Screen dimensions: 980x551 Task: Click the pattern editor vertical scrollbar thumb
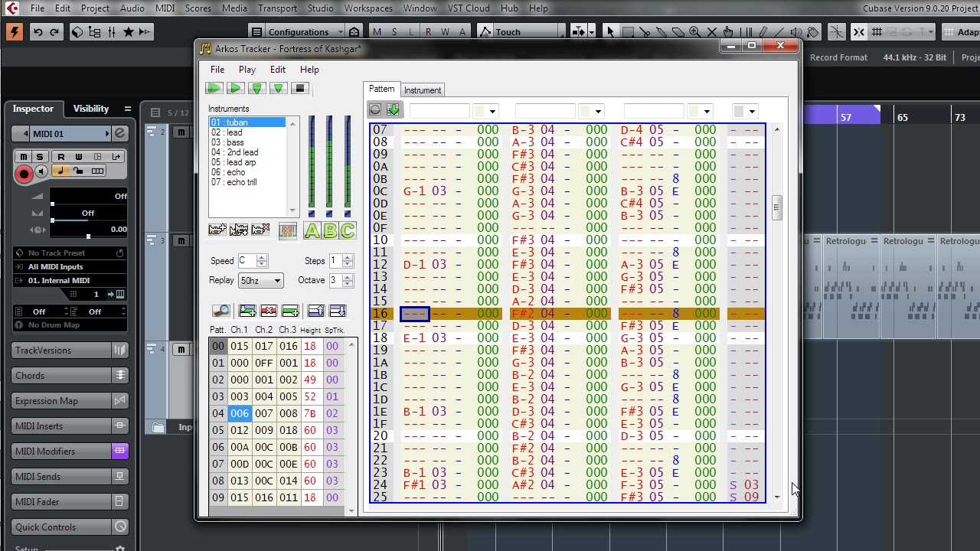tap(776, 207)
